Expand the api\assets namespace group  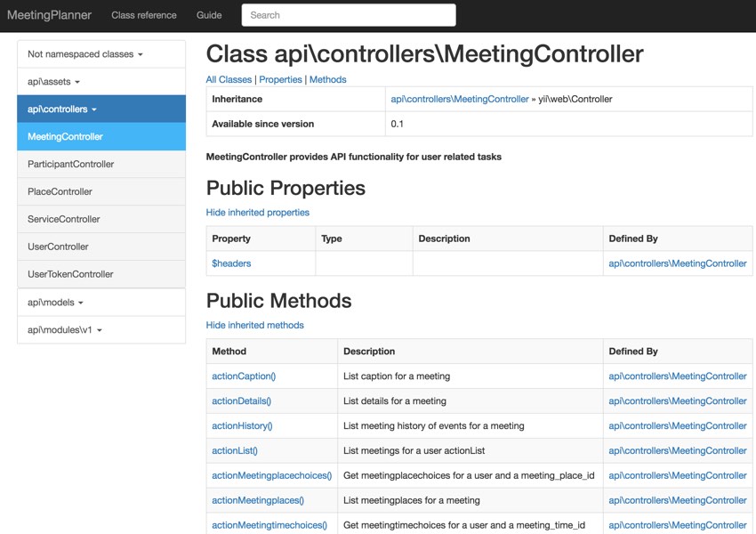[101, 82]
